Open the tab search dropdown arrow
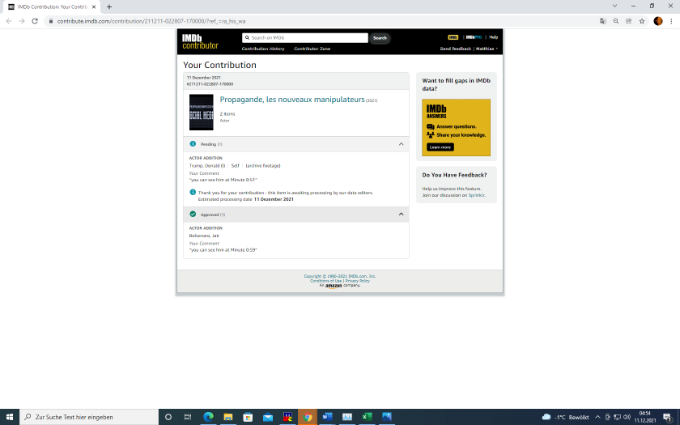Screen dimensions: 680x425 tap(615, 6)
